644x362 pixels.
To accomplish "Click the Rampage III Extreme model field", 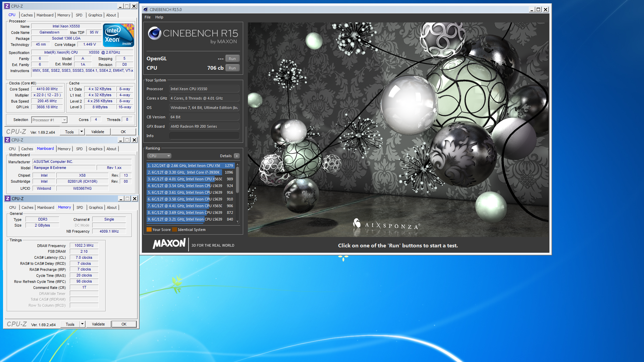I will coord(64,168).
